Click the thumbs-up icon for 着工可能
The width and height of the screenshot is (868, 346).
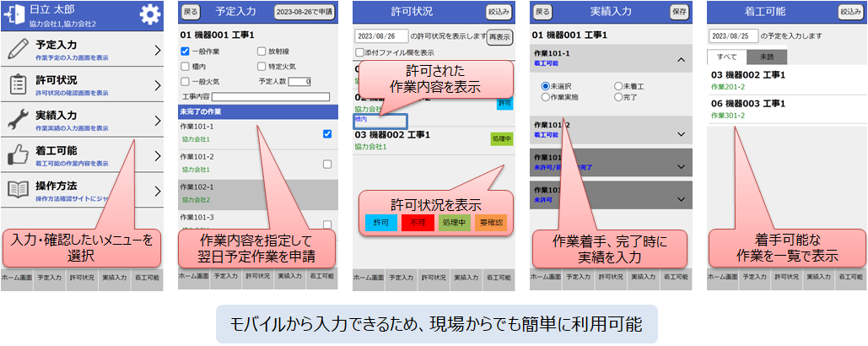[x=17, y=154]
